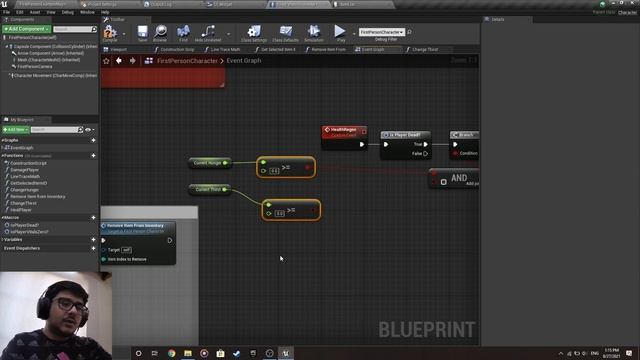Click the Play button in the toolbar
The height and width of the screenshot is (360, 640).
pos(340,33)
